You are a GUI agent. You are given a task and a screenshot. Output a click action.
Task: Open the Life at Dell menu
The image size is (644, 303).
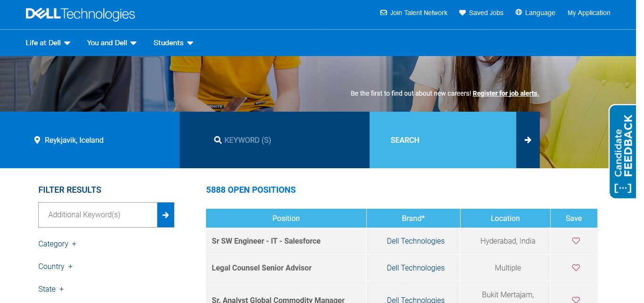48,43
